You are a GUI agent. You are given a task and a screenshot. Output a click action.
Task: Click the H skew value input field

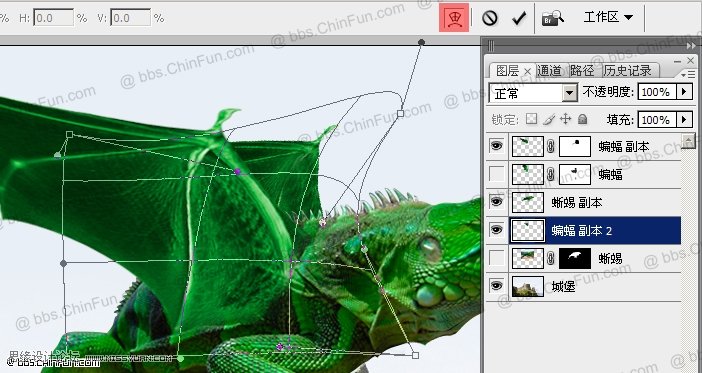(x=53, y=18)
